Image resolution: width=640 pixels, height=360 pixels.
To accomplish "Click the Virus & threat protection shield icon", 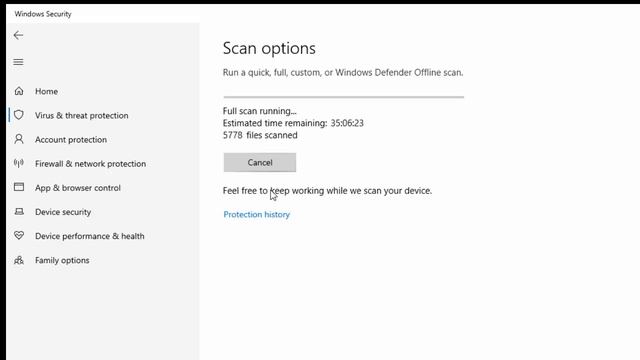I will pos(19,115).
